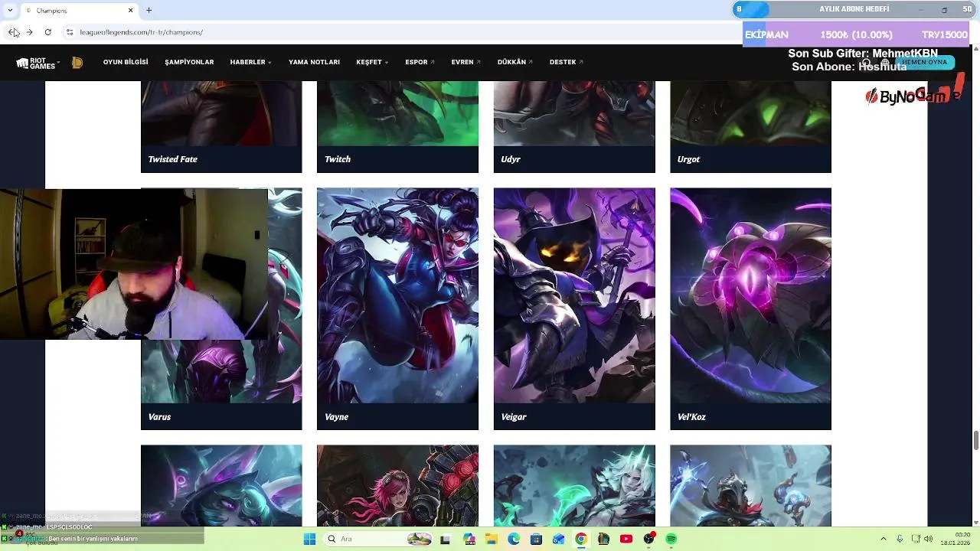Open OYUN BİLGİSİ menu item
This screenshot has height=551, width=980.
[126, 62]
